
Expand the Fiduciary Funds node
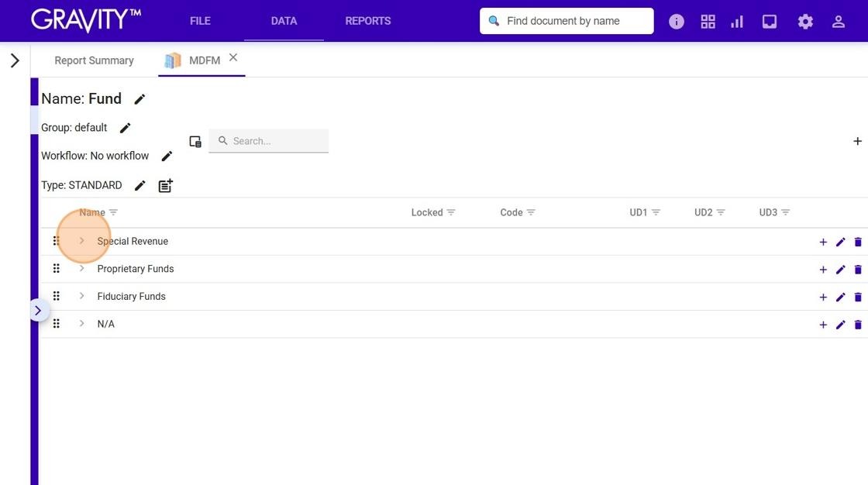(x=81, y=296)
